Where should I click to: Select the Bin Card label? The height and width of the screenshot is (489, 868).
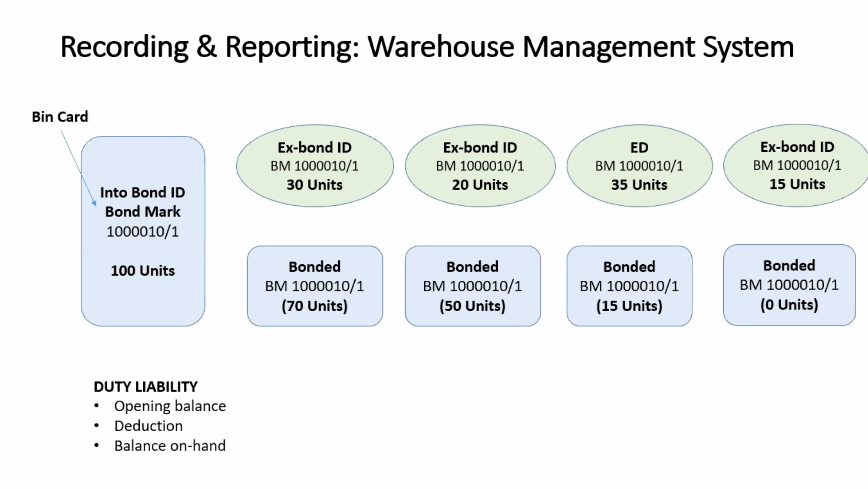(60, 117)
